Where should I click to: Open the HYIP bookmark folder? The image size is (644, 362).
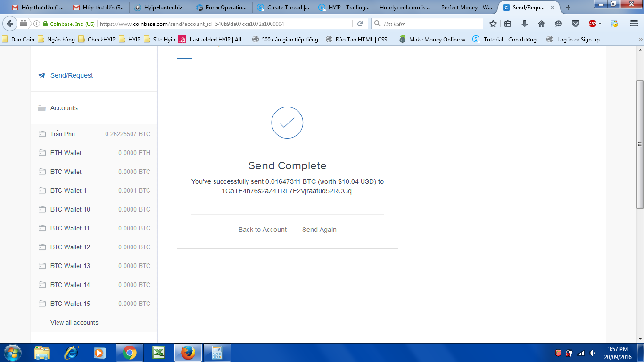tap(130, 40)
